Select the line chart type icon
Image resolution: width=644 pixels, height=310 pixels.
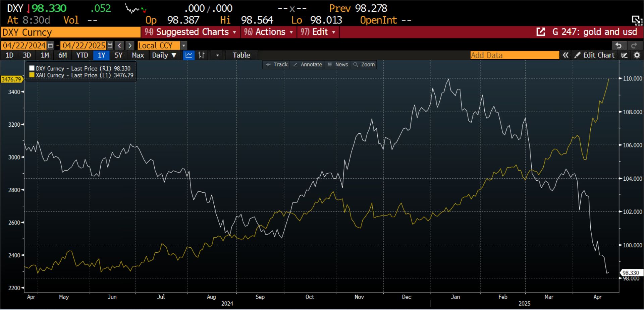(x=189, y=55)
